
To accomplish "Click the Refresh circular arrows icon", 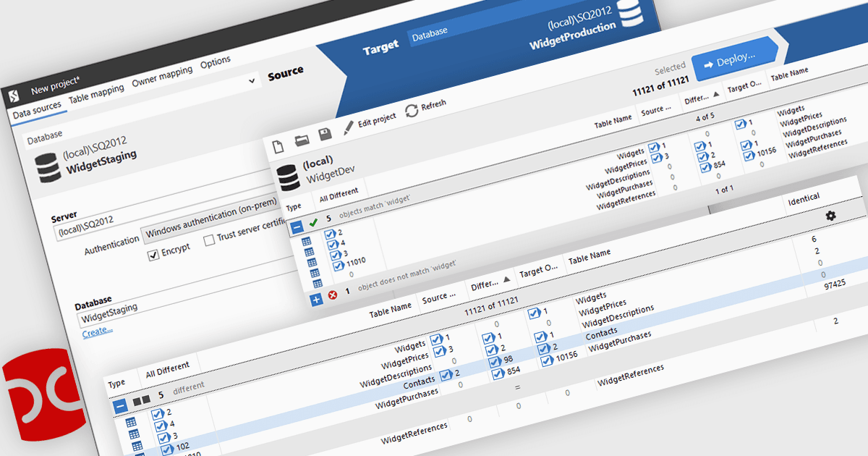I will (412, 110).
